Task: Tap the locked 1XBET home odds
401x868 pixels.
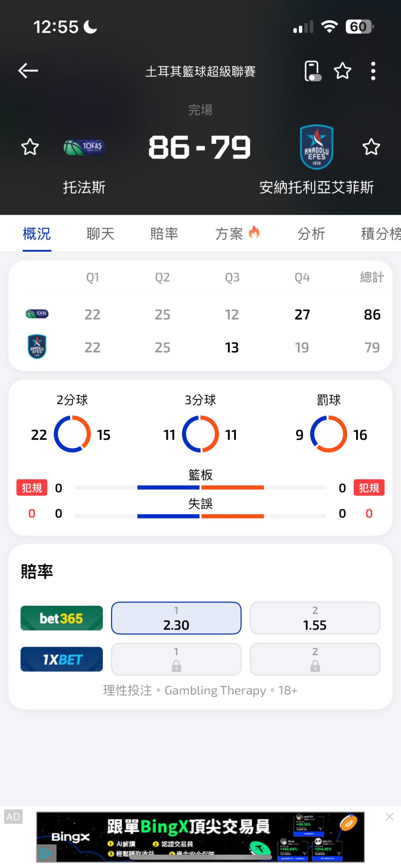Action: coord(176,659)
